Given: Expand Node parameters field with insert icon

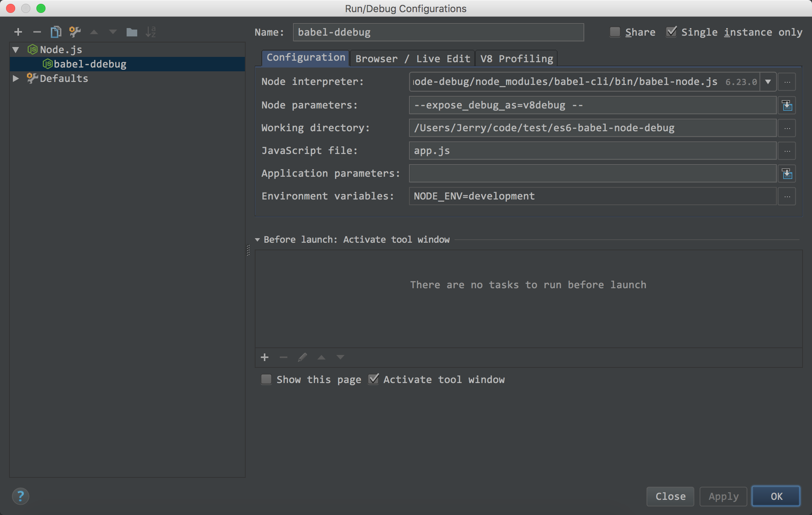Looking at the screenshot, I should click(787, 105).
